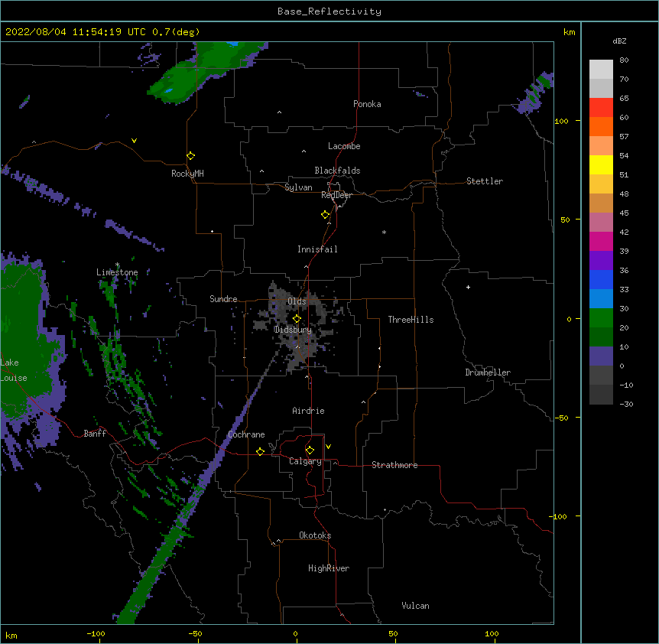Click the yellow V marker northwest of RockyMH

click(134, 141)
